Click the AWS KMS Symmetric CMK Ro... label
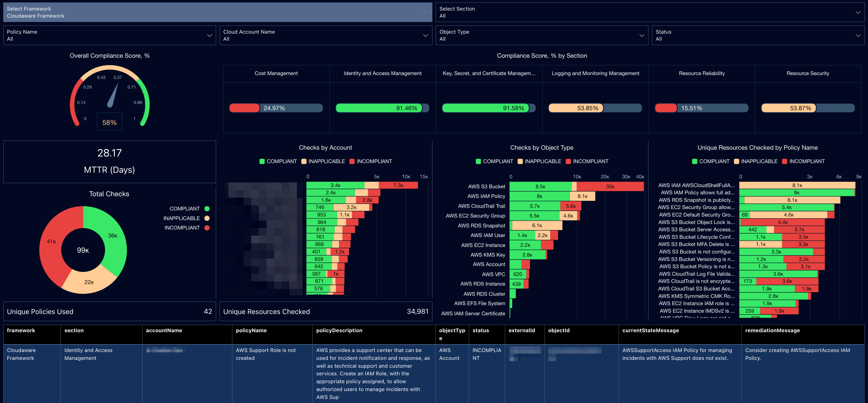Viewport: 868px width, 403px height. pyautogui.click(x=696, y=296)
